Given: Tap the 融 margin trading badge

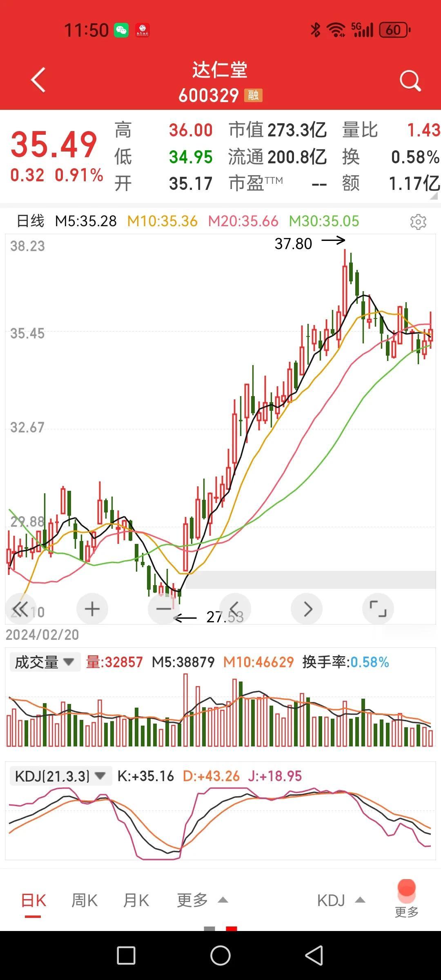Looking at the screenshot, I should click(253, 96).
